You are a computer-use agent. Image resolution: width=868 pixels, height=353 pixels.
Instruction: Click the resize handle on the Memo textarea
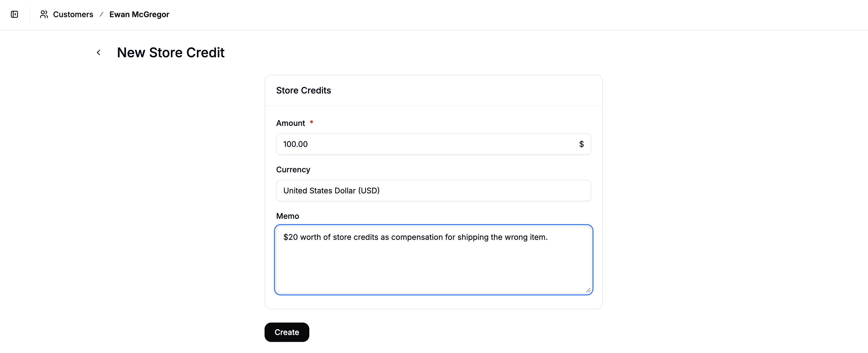click(x=588, y=290)
